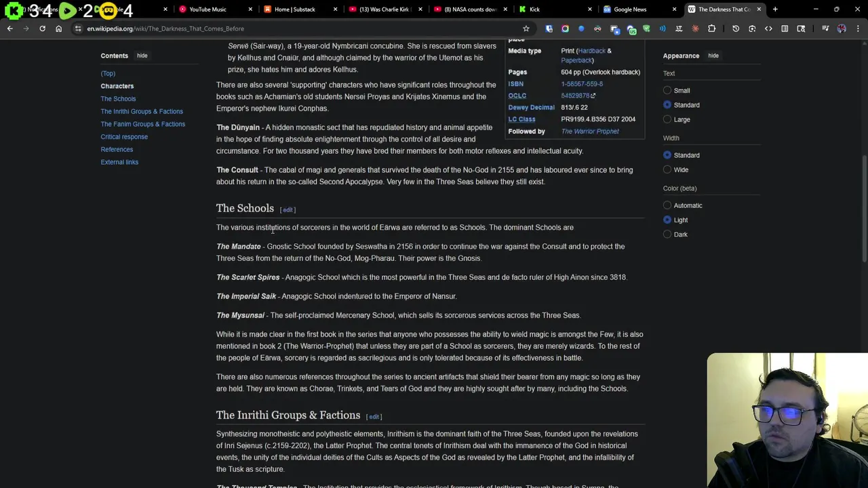Click the screenshot capture toolbar icon
The width and height of the screenshot is (868, 488).
(x=752, y=28)
